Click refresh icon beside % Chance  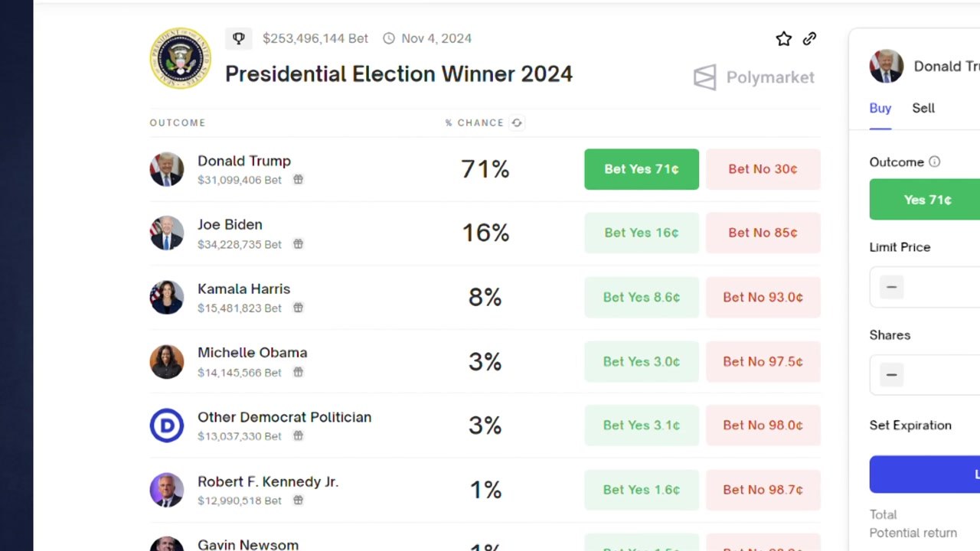point(517,122)
